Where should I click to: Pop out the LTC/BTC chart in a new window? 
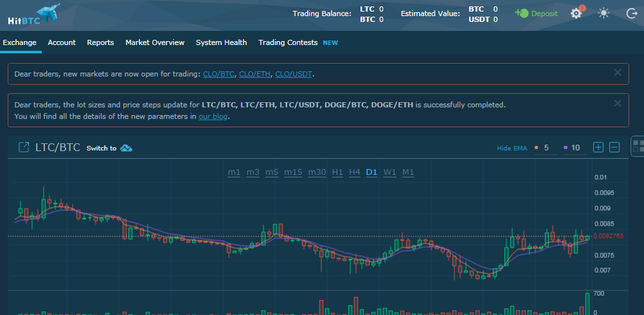tap(24, 147)
